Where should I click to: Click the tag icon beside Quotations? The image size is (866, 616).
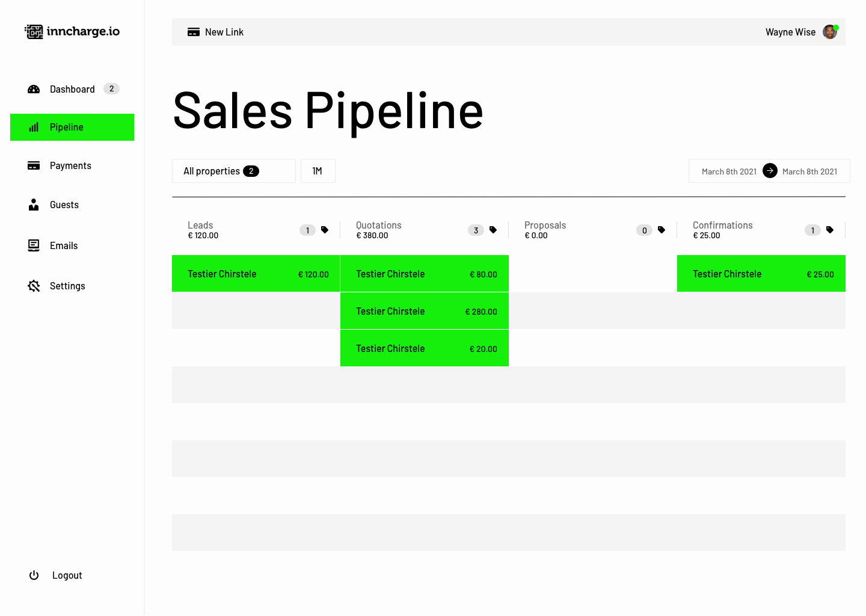(493, 230)
